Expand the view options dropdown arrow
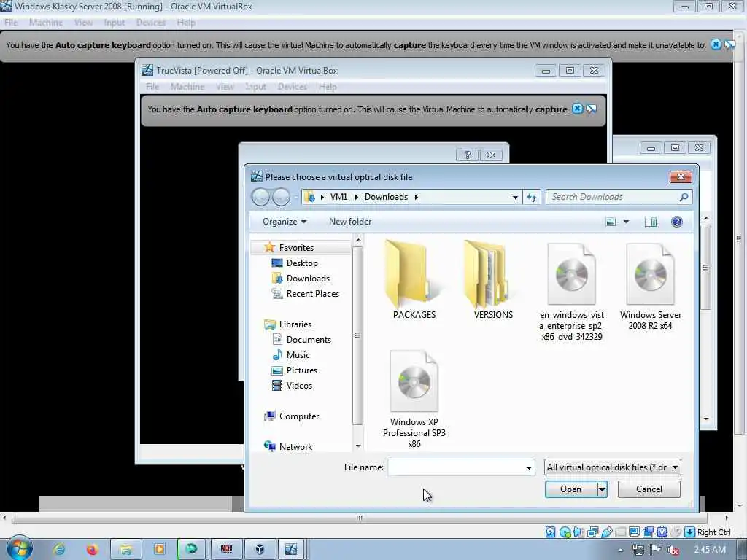Screen dimensions: 747x560 (626, 222)
